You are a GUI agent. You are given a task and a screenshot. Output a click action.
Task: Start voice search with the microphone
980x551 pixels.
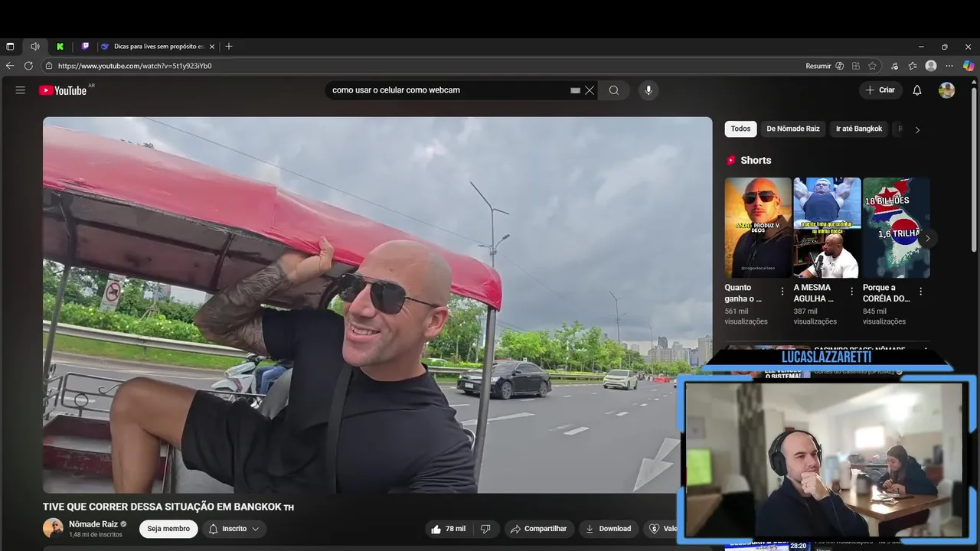[x=648, y=90]
